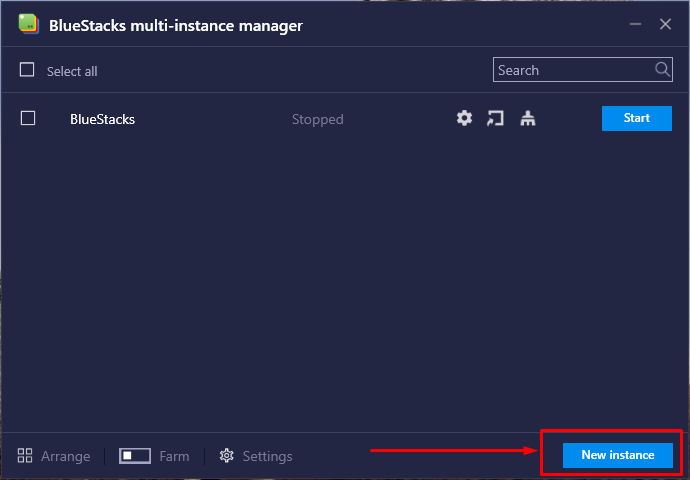Close the multi-instance manager window

[665, 24]
